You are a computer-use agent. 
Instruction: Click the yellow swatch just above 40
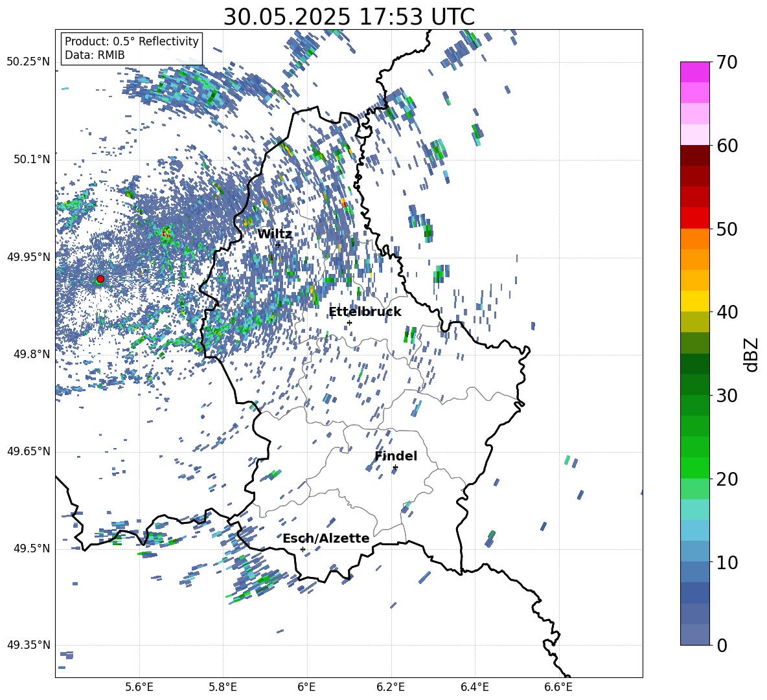pos(694,300)
